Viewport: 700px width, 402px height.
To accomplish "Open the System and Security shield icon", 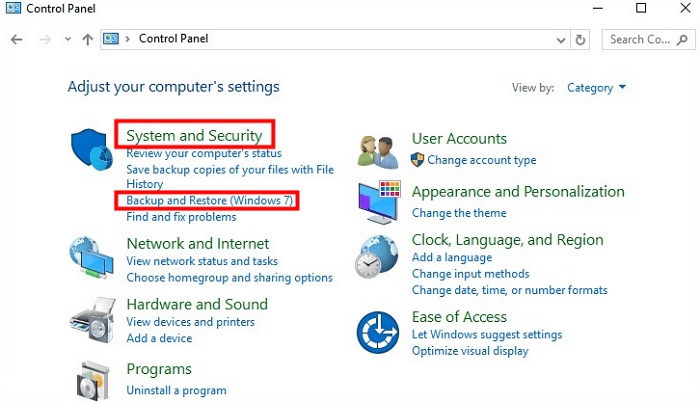I will (x=92, y=149).
